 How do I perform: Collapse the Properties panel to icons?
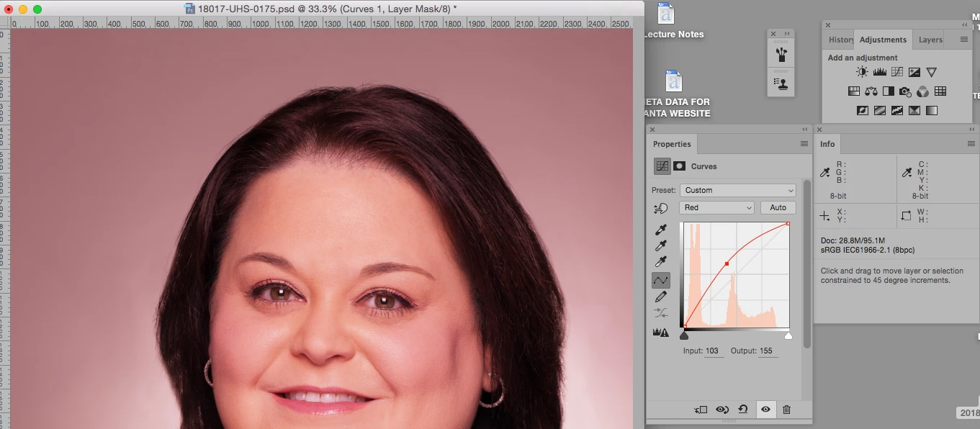pos(805,130)
